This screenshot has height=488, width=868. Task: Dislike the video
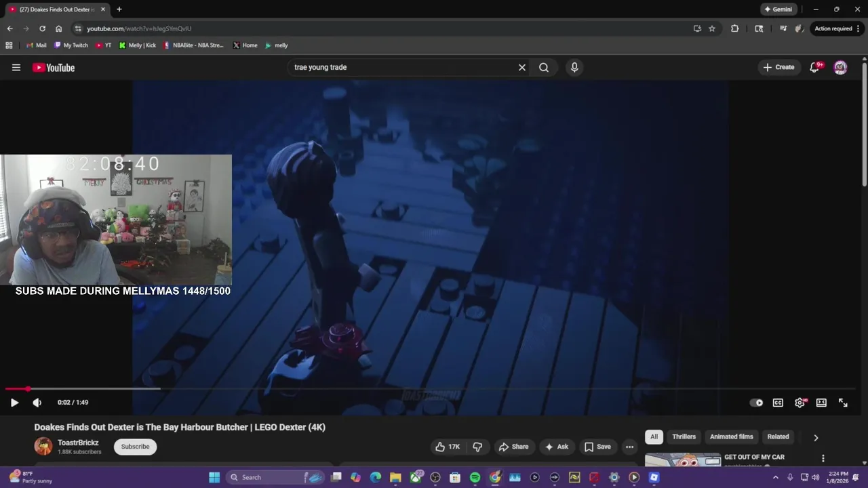pos(477,447)
